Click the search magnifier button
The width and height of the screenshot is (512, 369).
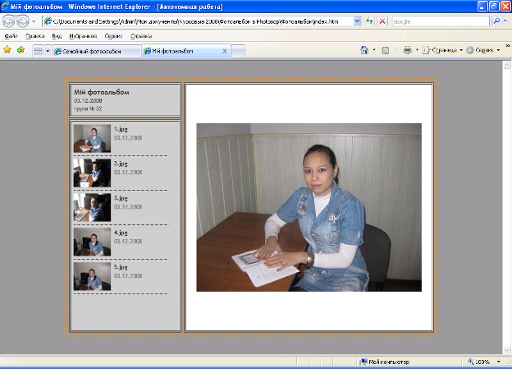coord(497,21)
